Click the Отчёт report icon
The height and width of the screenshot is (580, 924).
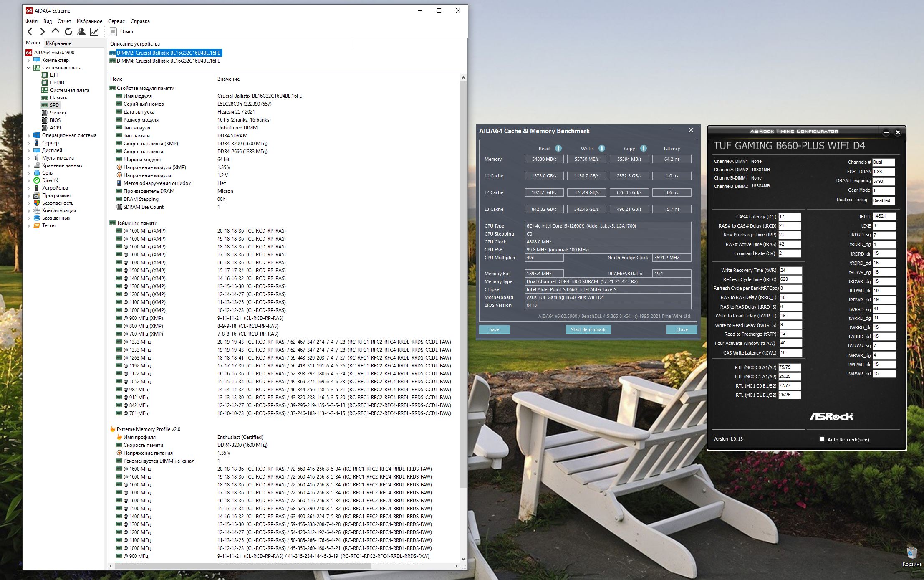click(113, 32)
